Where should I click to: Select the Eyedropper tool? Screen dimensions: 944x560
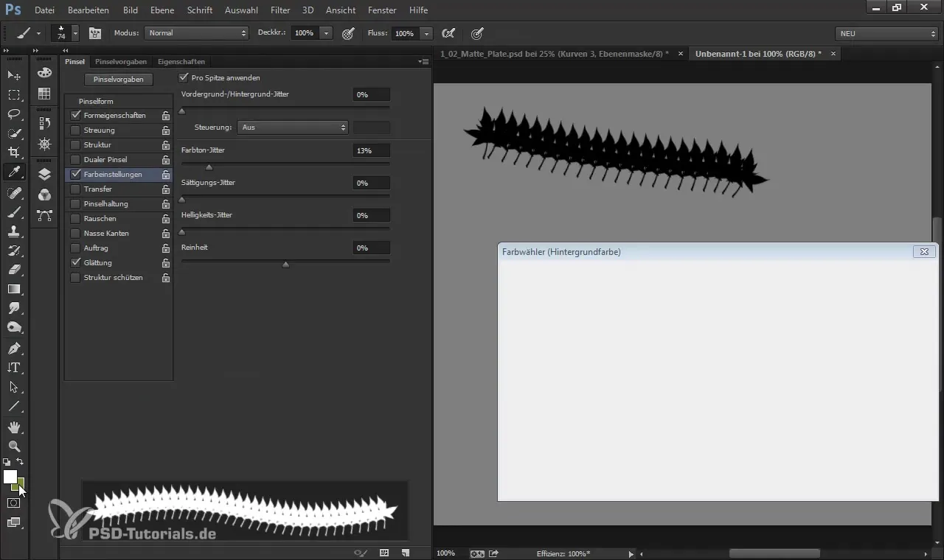click(x=14, y=172)
